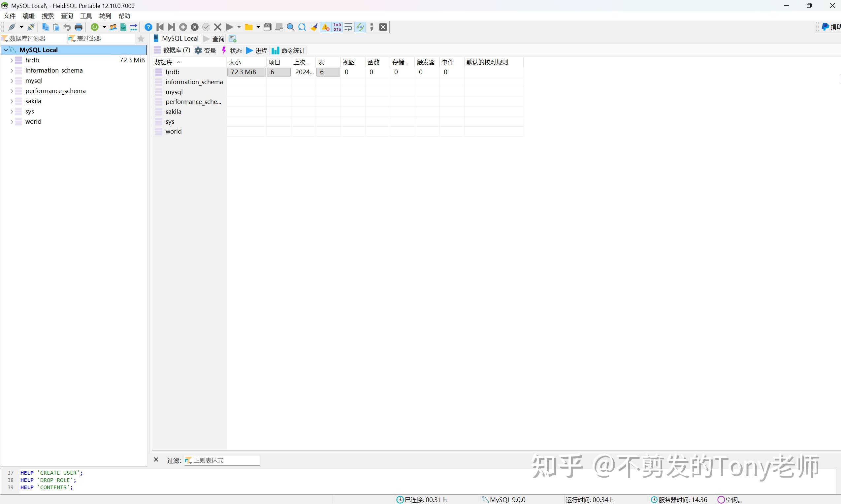This screenshot has width=841, height=504.
Task: Close the filter bar with the X
Action: point(156,460)
